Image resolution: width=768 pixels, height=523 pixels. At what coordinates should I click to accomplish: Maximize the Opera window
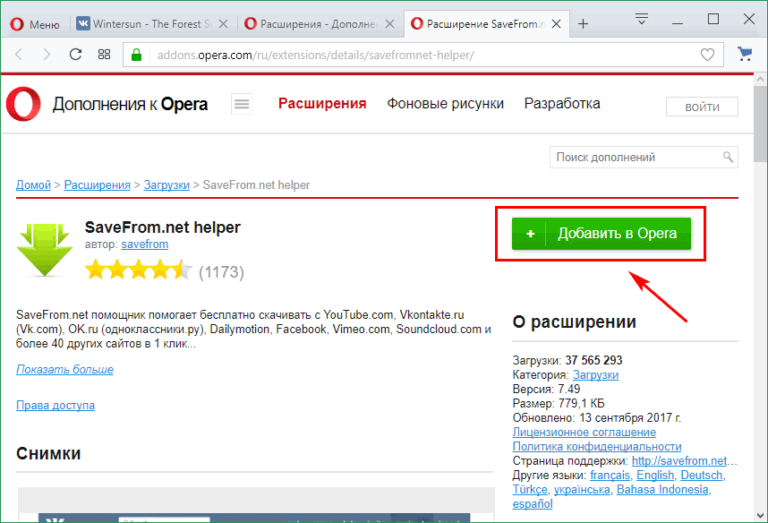point(714,19)
